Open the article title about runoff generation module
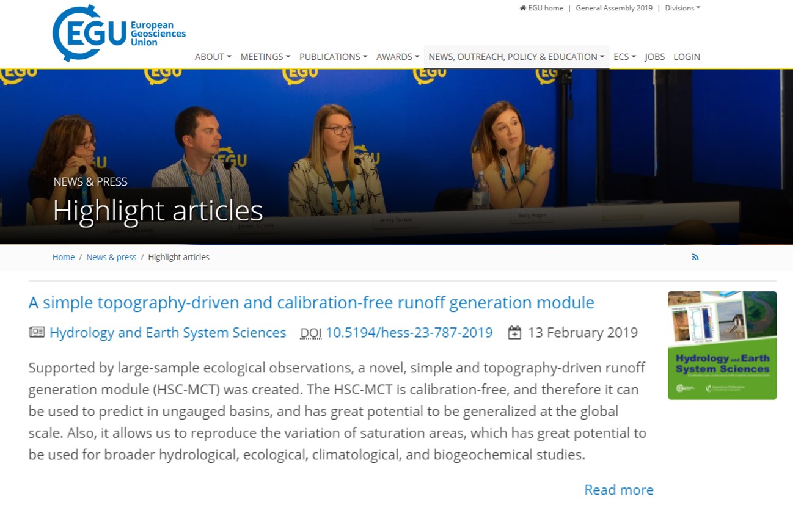 tap(311, 302)
